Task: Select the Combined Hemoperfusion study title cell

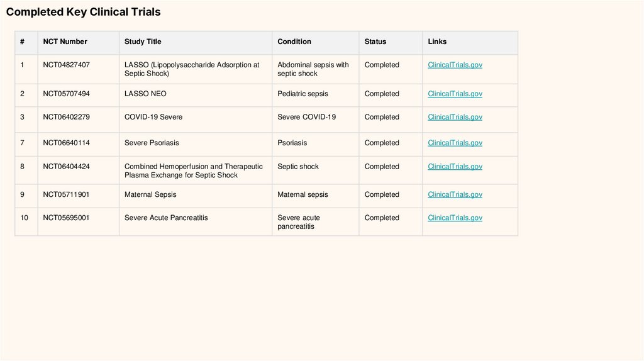Action: [x=193, y=170]
